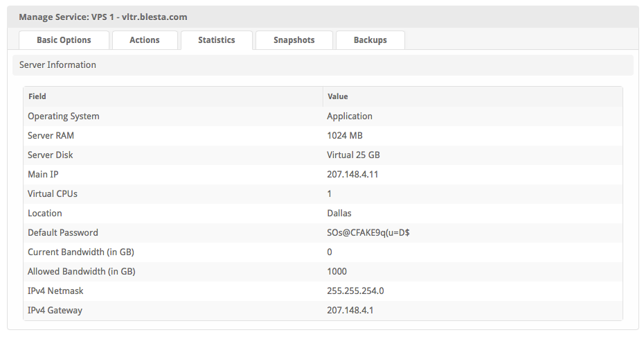Click the IPv4 Netmask value 255.255.254.0
Image resolution: width=644 pixels, height=337 pixels.
(355, 291)
